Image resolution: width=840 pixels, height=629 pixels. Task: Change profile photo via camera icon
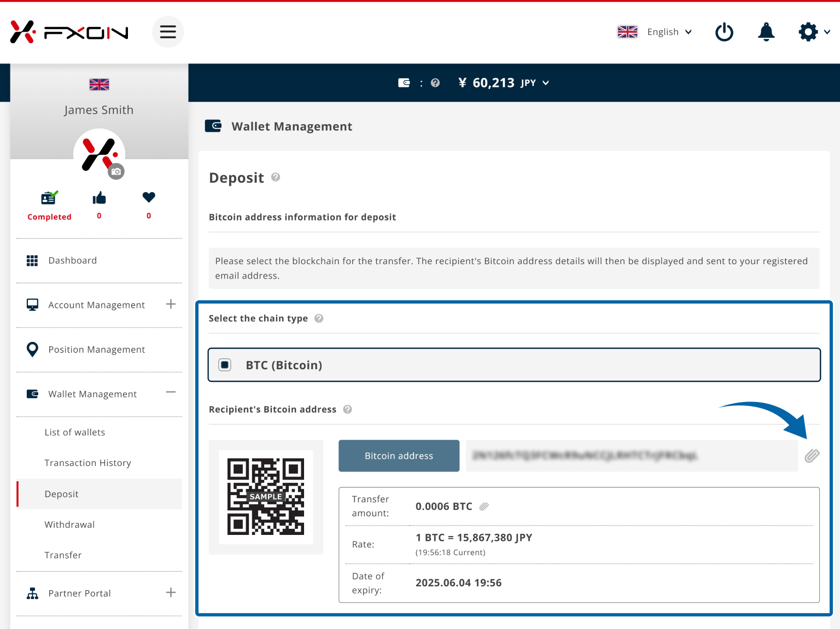click(116, 171)
